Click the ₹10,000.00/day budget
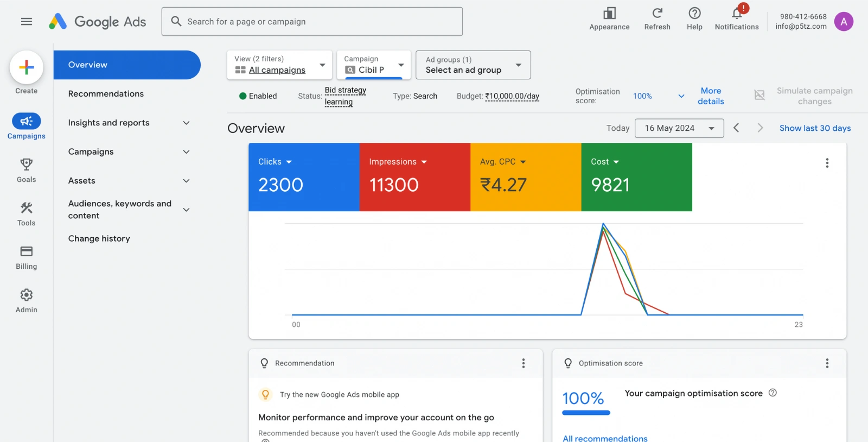This screenshot has width=868, height=442. coord(512,96)
